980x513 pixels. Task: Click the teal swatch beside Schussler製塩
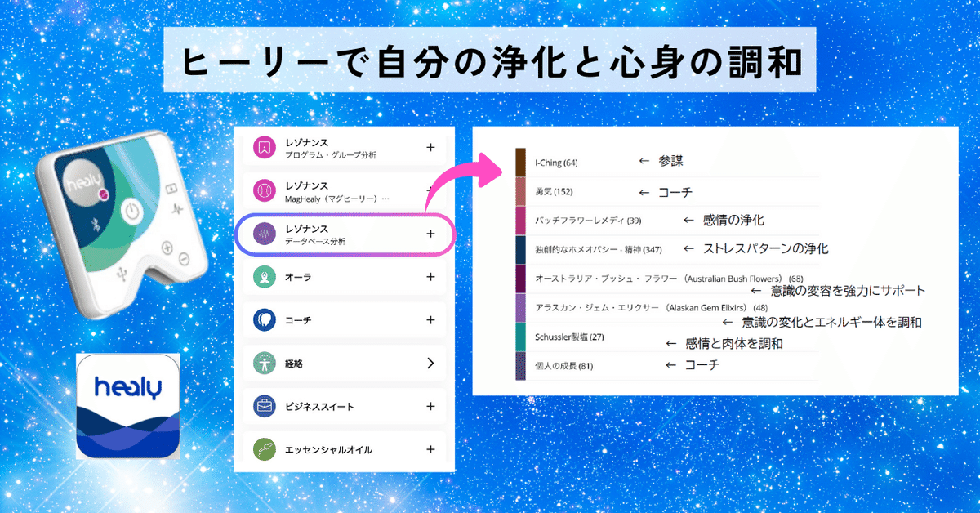point(520,337)
